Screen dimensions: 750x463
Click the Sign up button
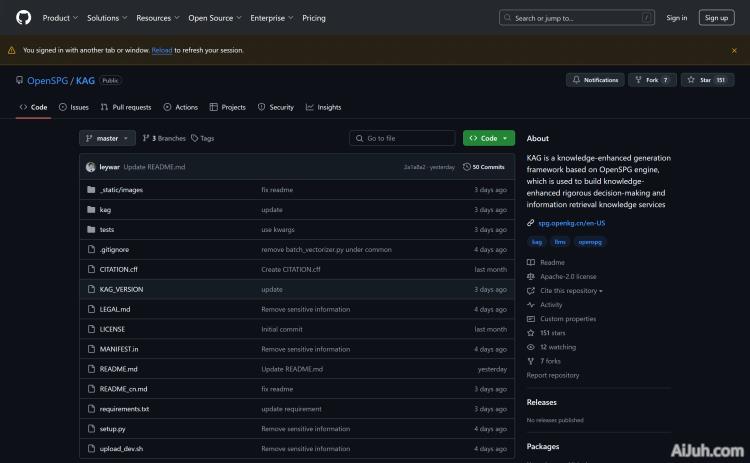click(x=716, y=17)
